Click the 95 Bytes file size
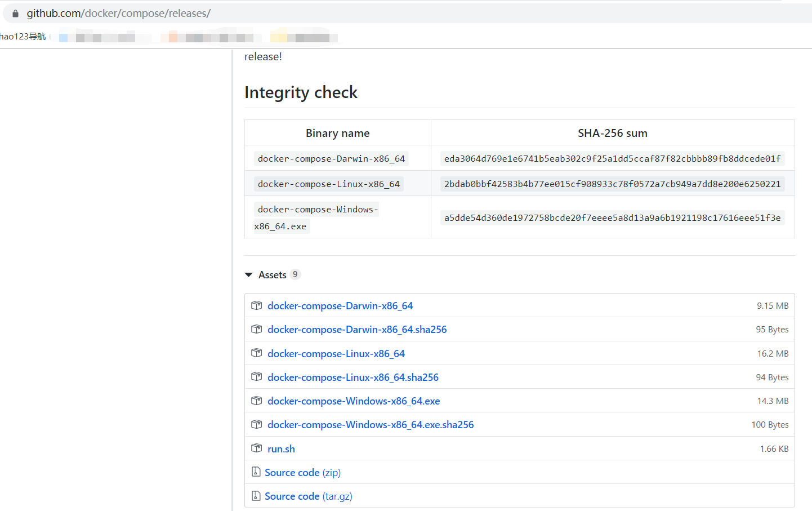Image resolution: width=812 pixels, height=511 pixels. [772, 330]
